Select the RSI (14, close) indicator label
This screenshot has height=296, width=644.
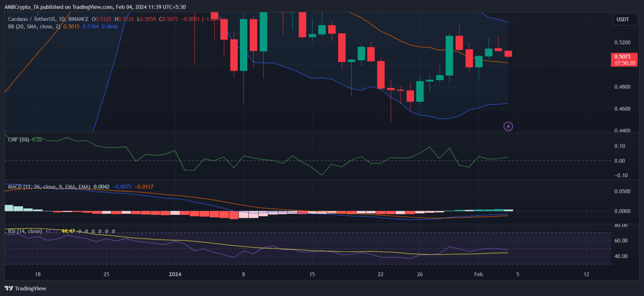(25, 231)
